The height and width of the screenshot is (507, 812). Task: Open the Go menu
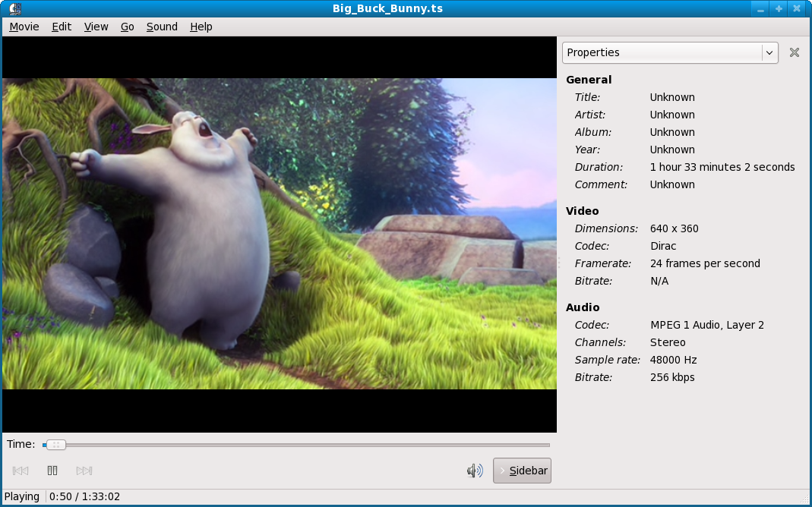pos(128,27)
